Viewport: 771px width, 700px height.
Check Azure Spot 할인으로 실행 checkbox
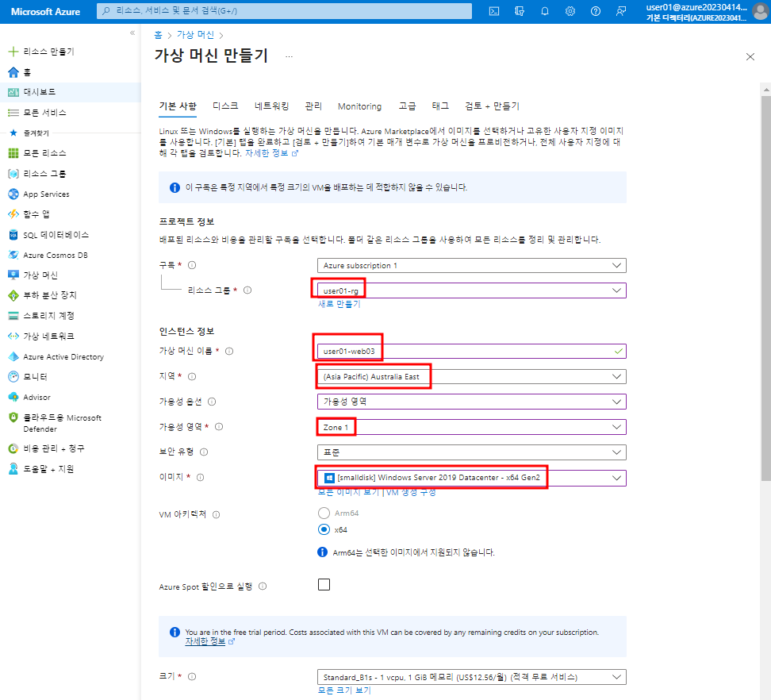pyautogui.click(x=324, y=584)
